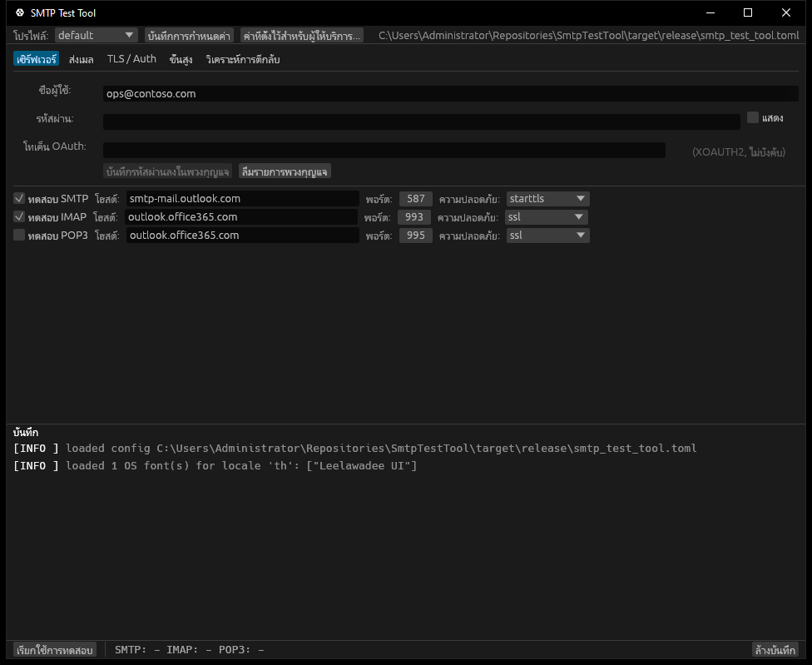This screenshot has height=665, width=812.
Task: Click the เรียกใช้การทดสอบ button
Action: click(x=54, y=649)
